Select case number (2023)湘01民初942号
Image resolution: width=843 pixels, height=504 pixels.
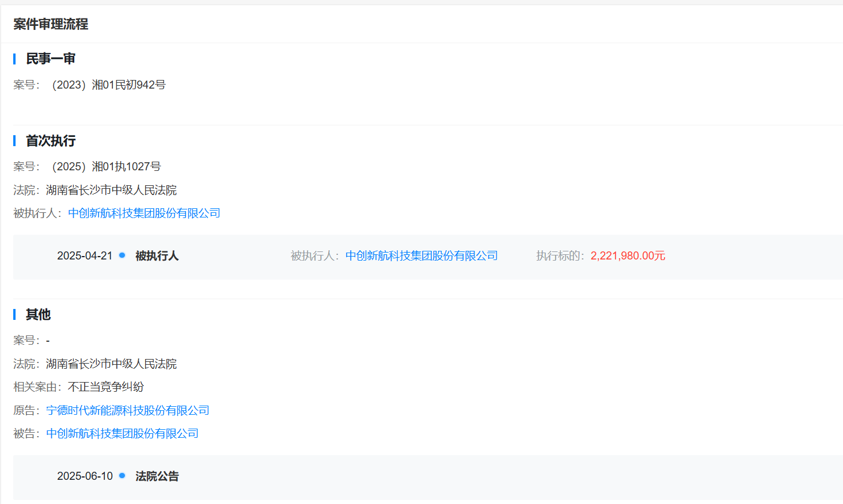point(108,85)
